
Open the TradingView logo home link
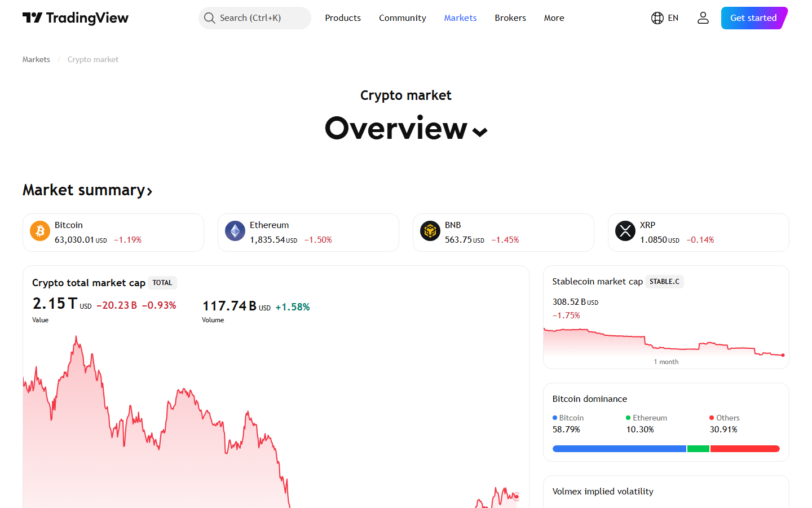tap(76, 18)
